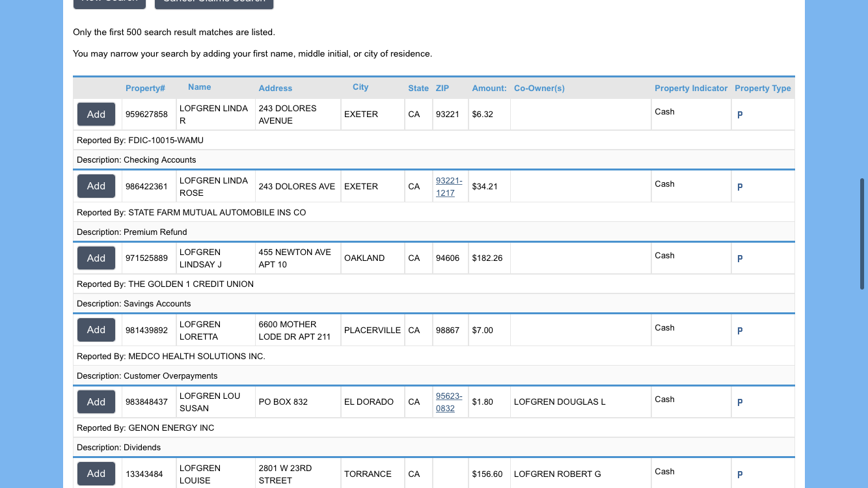This screenshot has width=868, height=488.
Task: Select amount $34.21
Action: click(x=485, y=187)
